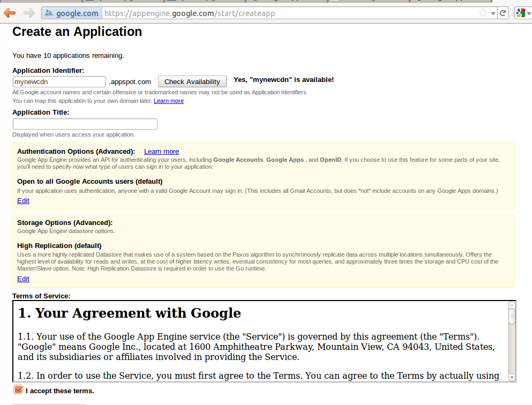This screenshot has width=532, height=405.
Task: Toggle the I accept these terms checkbox
Action: click(x=18, y=390)
